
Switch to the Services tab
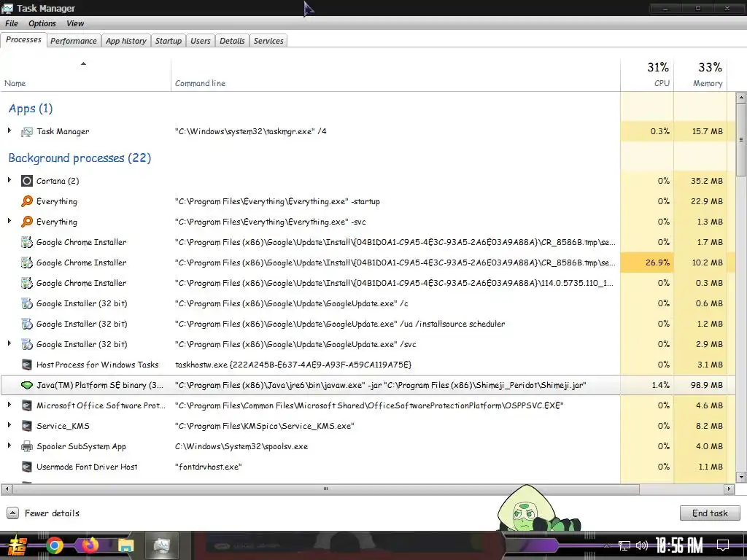point(268,41)
